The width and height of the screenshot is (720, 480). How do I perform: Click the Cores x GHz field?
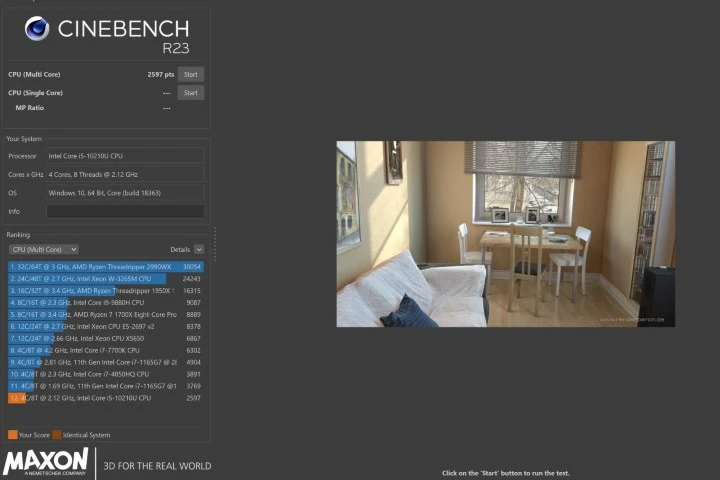(x=125, y=175)
